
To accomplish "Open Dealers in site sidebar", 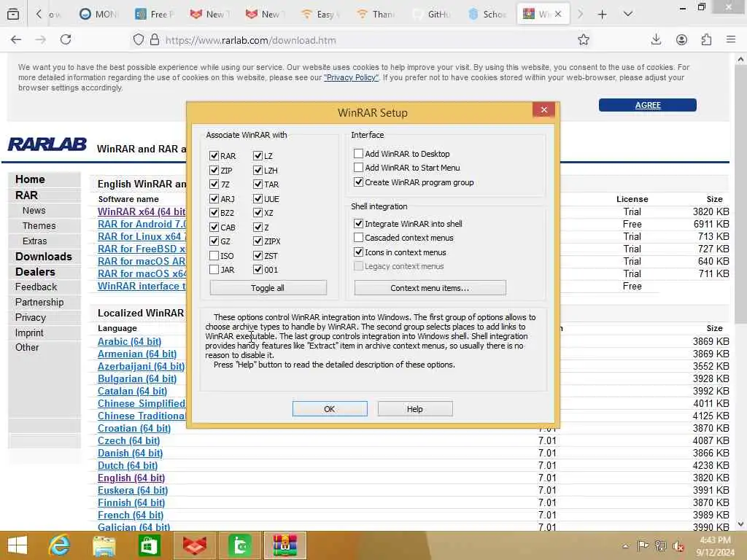I will (x=35, y=271).
